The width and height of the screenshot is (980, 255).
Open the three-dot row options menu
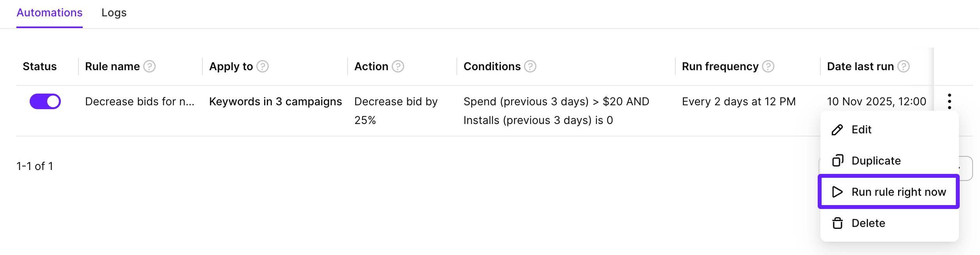950,101
